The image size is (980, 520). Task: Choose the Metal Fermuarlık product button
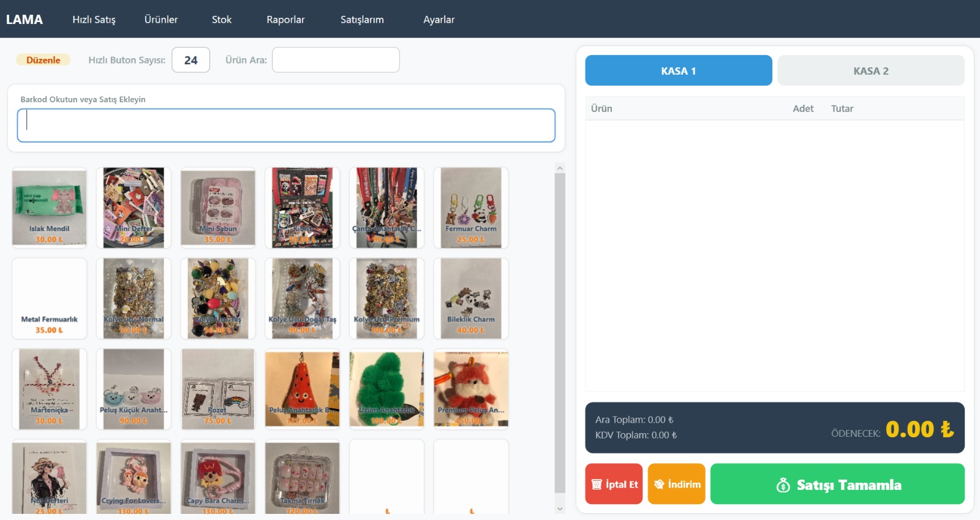pyautogui.click(x=49, y=298)
